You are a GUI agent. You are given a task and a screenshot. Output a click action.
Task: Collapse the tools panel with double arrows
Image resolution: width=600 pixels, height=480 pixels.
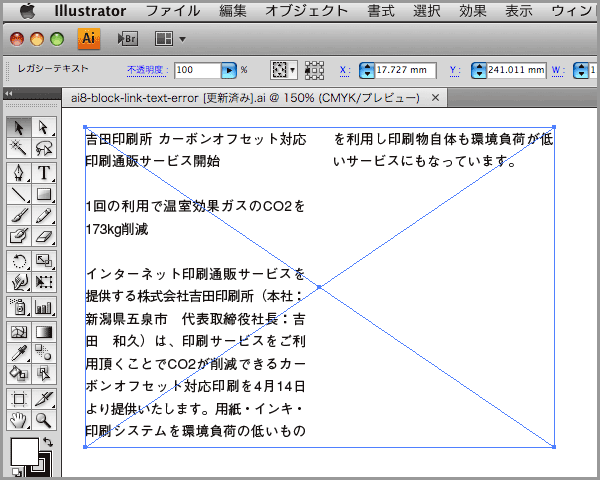click(9, 94)
